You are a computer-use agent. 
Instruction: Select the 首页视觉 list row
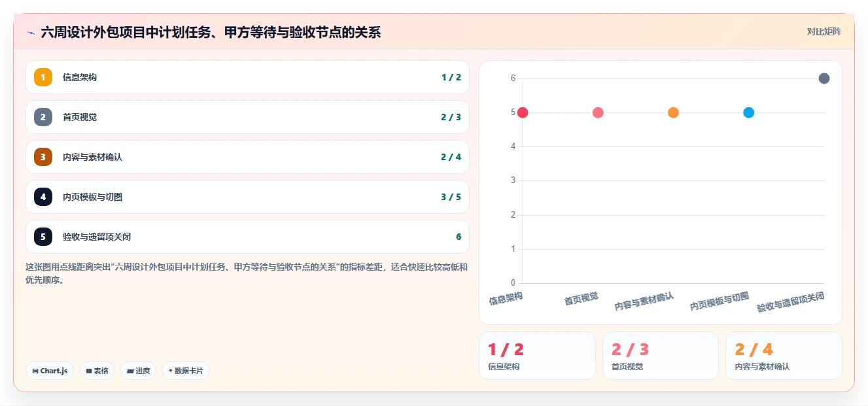[247, 117]
